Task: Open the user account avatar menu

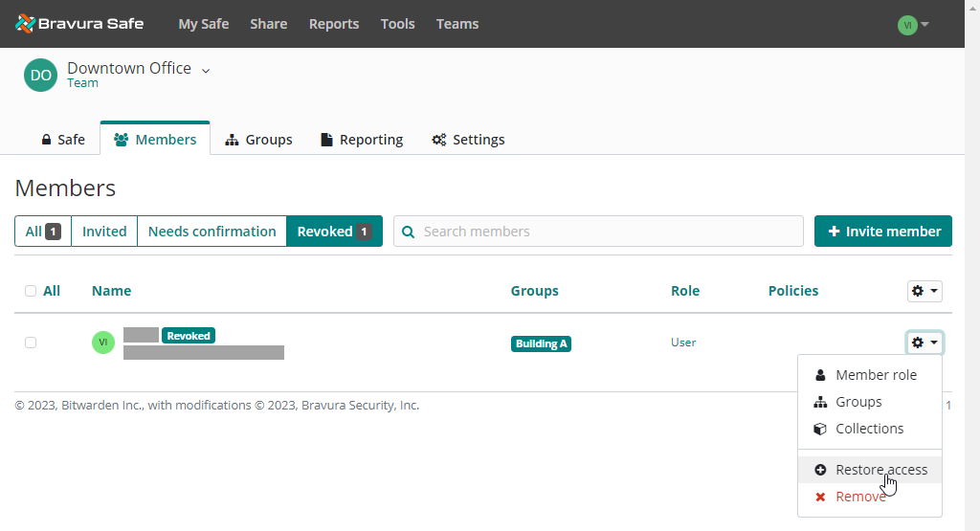Action: (x=913, y=25)
